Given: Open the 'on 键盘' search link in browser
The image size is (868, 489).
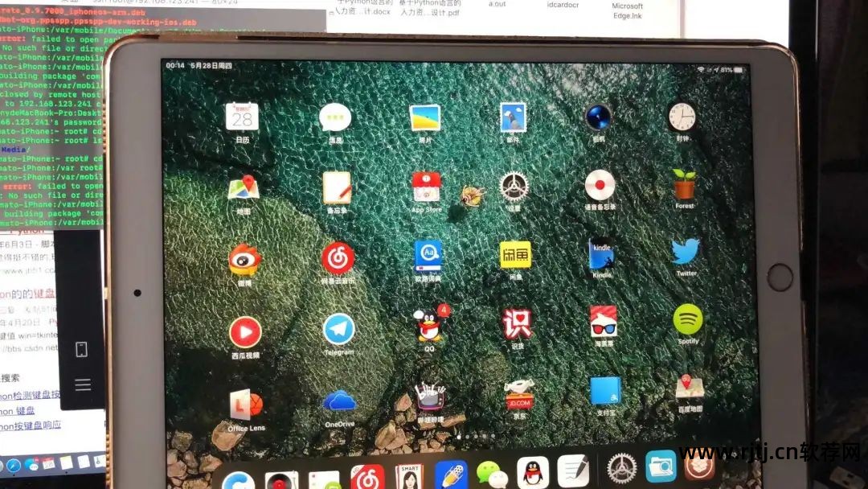Looking at the screenshot, I should (17, 410).
